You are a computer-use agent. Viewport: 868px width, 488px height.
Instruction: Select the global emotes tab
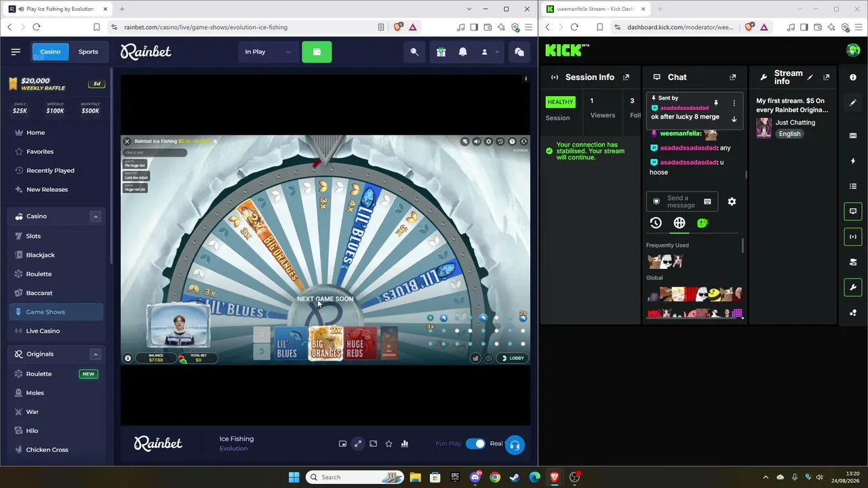tap(679, 223)
